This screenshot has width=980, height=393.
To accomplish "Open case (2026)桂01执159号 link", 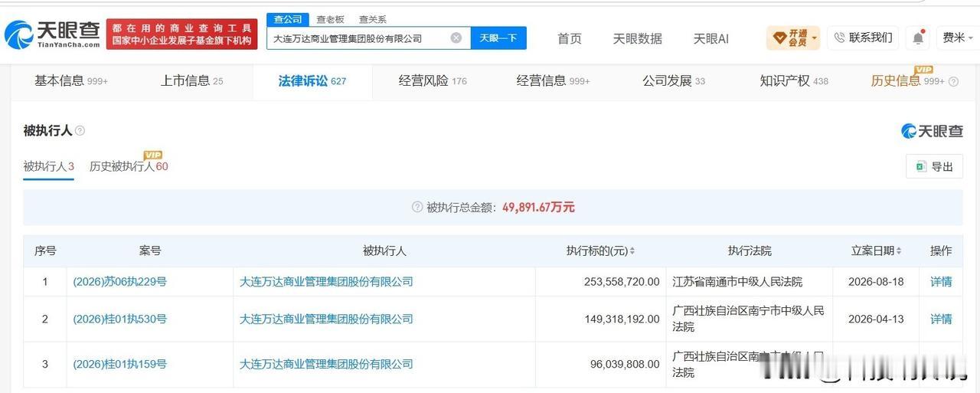I will [119, 364].
